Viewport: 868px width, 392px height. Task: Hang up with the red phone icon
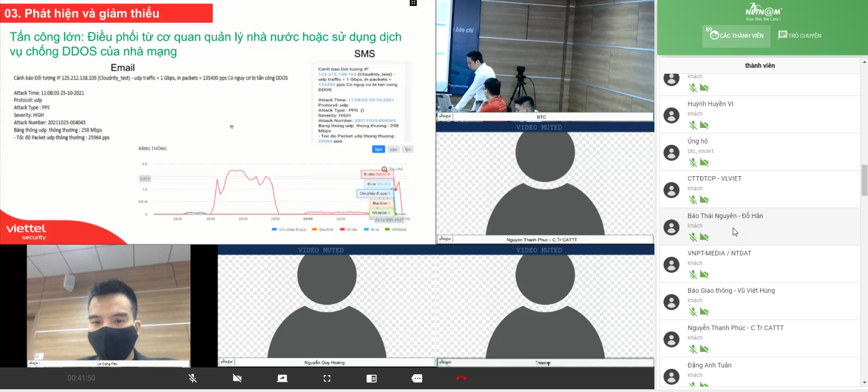pos(461,378)
